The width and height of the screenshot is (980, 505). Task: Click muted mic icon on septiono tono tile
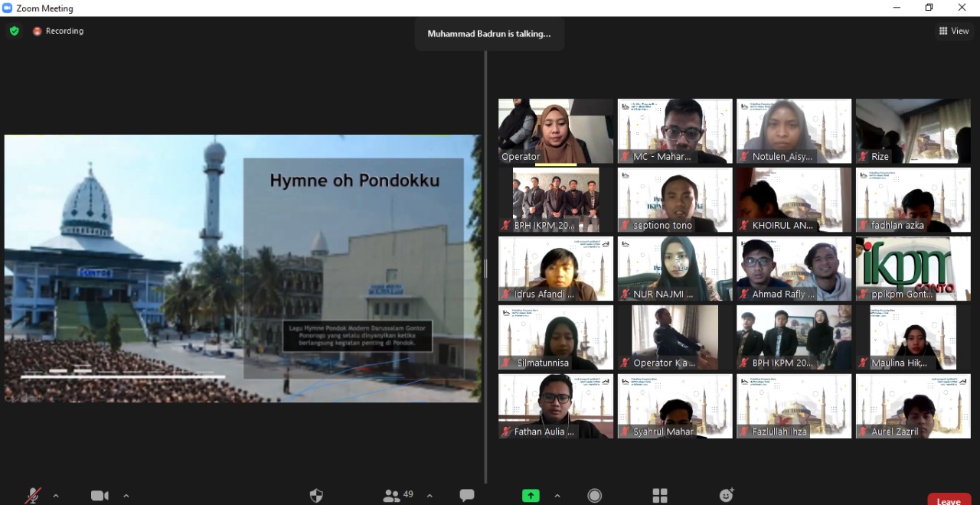click(x=625, y=225)
